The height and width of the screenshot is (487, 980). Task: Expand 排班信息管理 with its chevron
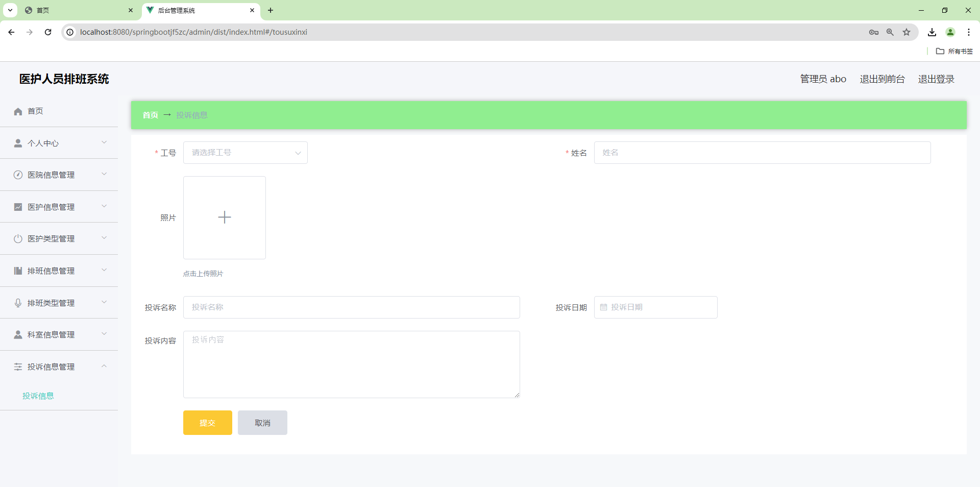[104, 270]
